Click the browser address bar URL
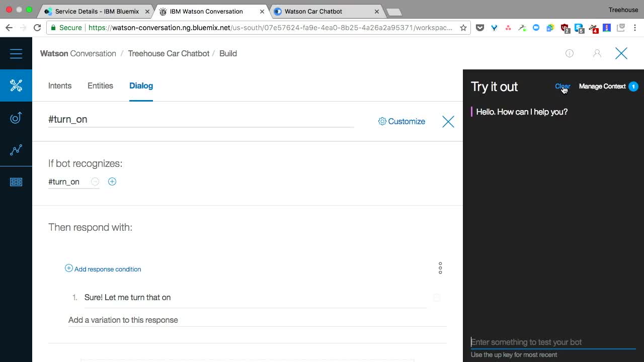The image size is (644, 362). click(x=270, y=28)
